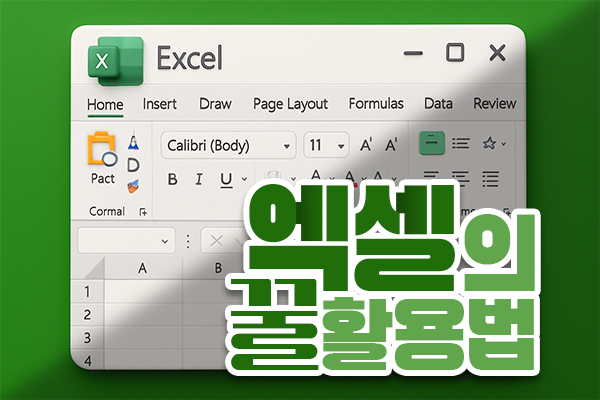Viewport: 600px width, 400px height.
Task: Click the highlighted green alignment button
Action: pyautogui.click(x=432, y=143)
